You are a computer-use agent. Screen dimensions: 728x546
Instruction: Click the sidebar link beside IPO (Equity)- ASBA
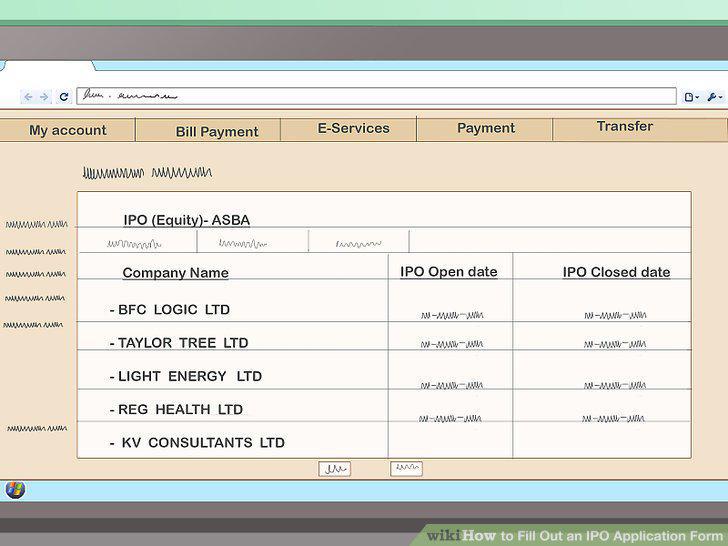pyautogui.click(x=37, y=225)
